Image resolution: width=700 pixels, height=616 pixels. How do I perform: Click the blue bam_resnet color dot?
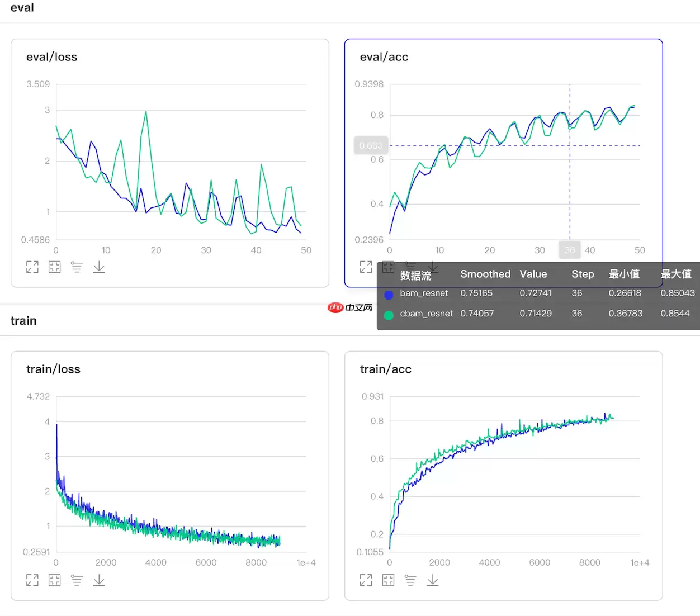[389, 294]
